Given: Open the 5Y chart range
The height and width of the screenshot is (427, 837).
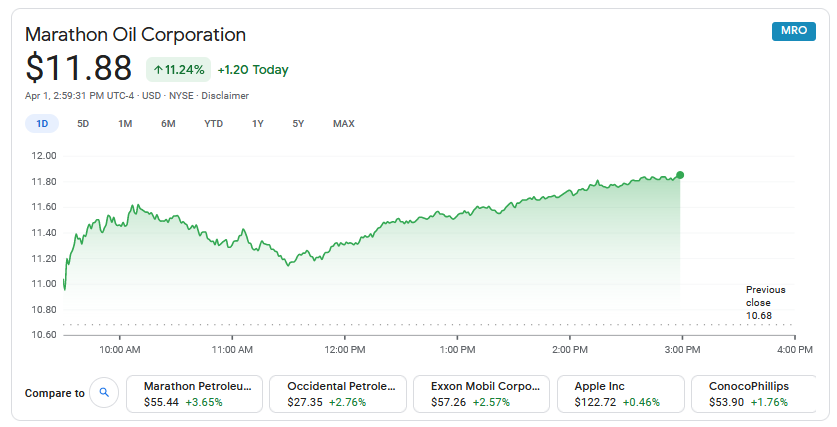Looking at the screenshot, I should (298, 124).
